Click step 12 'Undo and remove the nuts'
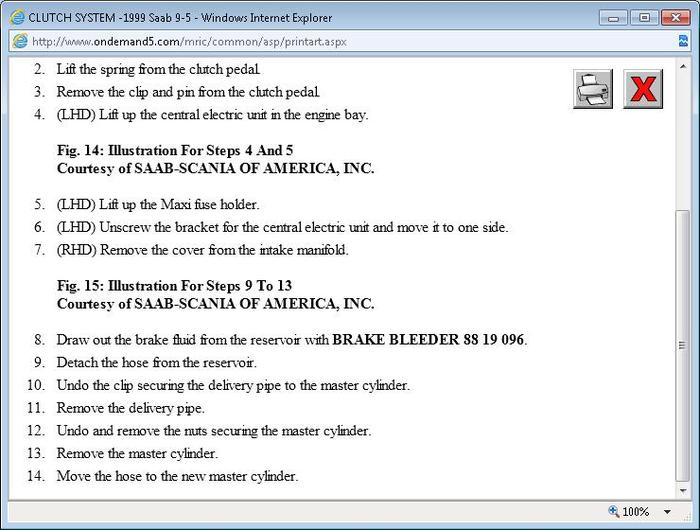 click(214, 430)
